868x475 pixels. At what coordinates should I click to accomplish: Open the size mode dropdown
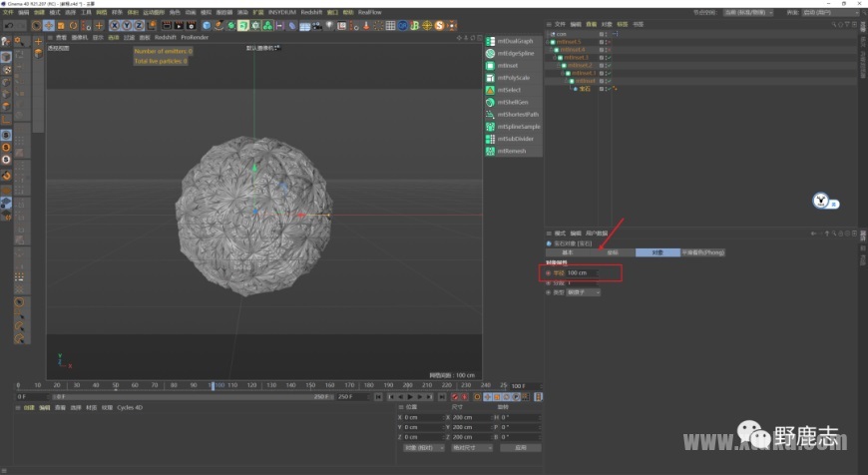[x=472, y=448]
